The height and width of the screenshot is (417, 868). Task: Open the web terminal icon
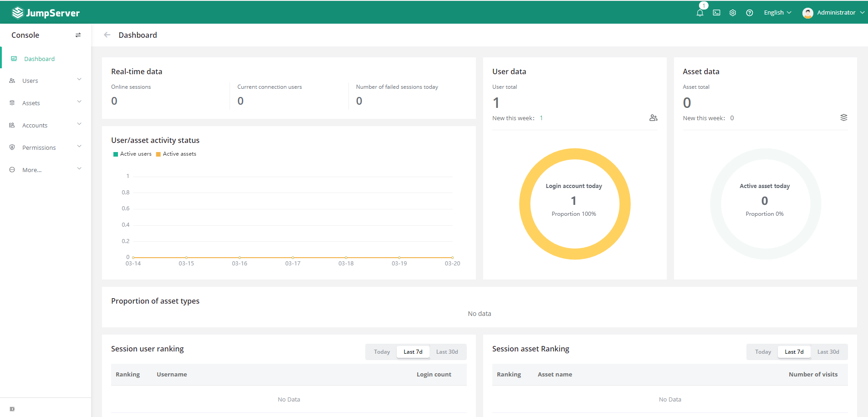pos(716,13)
